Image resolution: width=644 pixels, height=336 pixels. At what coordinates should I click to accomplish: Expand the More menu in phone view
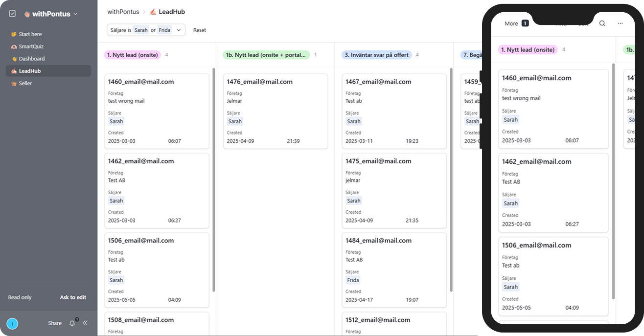pyautogui.click(x=516, y=23)
